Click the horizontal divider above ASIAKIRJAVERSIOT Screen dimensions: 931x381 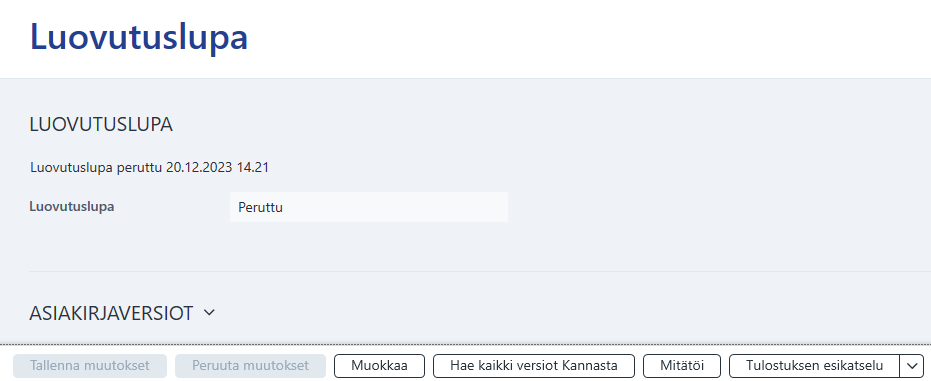point(480,272)
